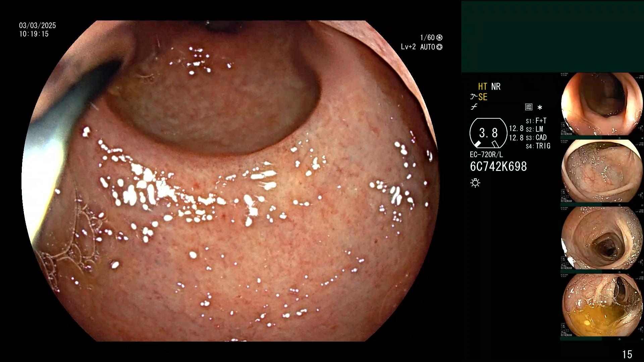
Task: Click the S1: F+T switch assignment
Action: 536,121
